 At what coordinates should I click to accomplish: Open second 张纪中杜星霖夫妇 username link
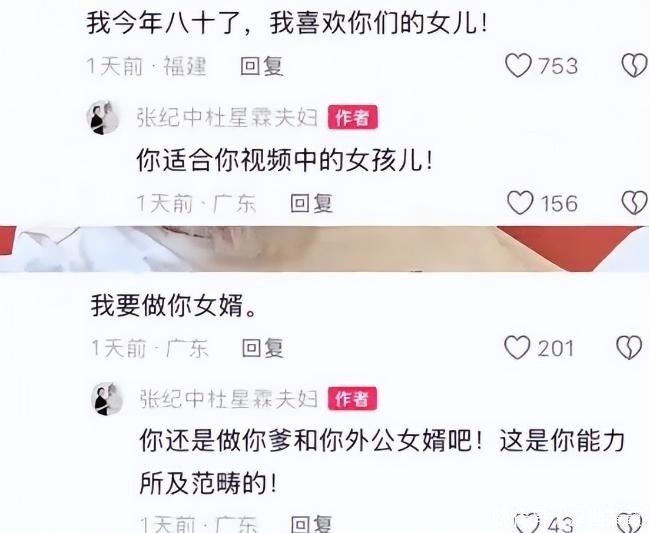pos(229,399)
